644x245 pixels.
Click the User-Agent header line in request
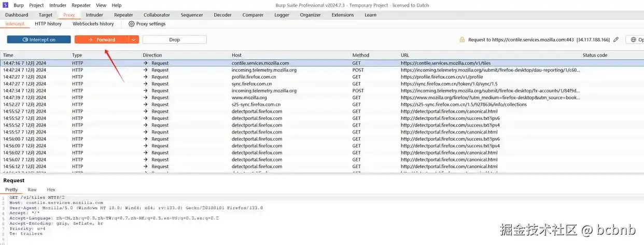point(136,208)
